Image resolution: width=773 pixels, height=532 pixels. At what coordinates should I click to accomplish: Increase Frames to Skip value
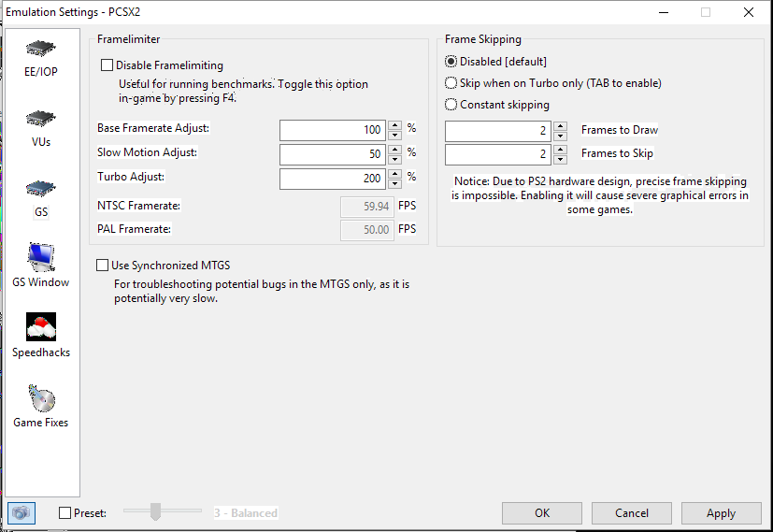point(561,150)
